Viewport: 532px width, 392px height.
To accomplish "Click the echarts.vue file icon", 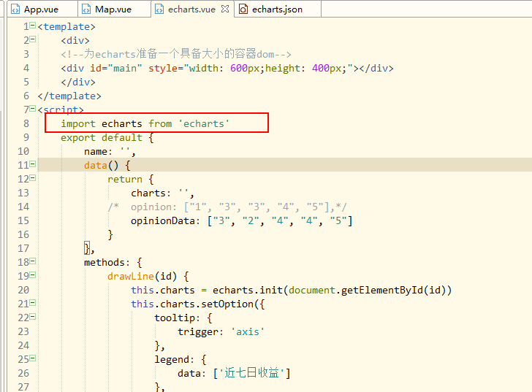I will (x=159, y=9).
